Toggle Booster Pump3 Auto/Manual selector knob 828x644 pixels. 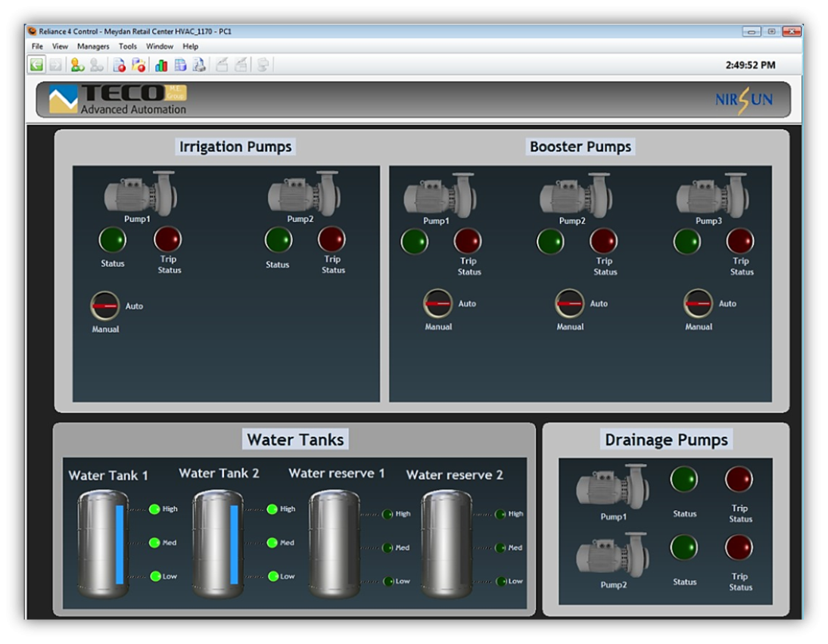[699, 303]
